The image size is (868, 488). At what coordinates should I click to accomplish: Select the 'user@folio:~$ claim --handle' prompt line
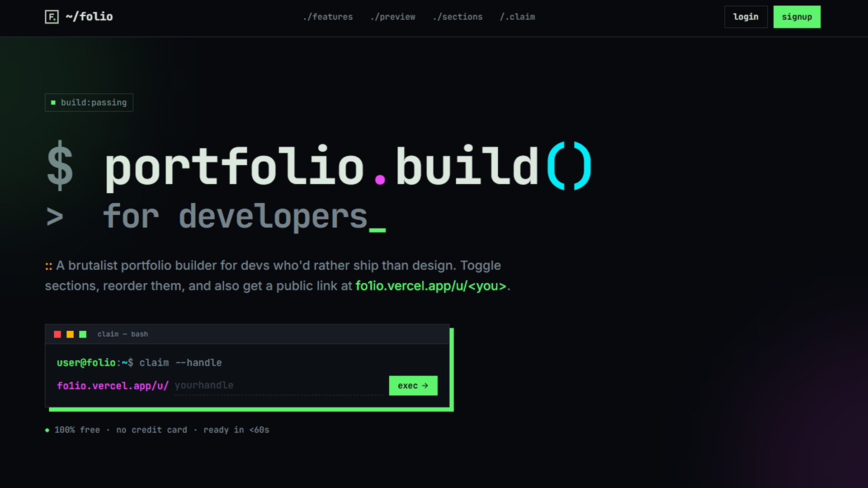[x=139, y=363]
